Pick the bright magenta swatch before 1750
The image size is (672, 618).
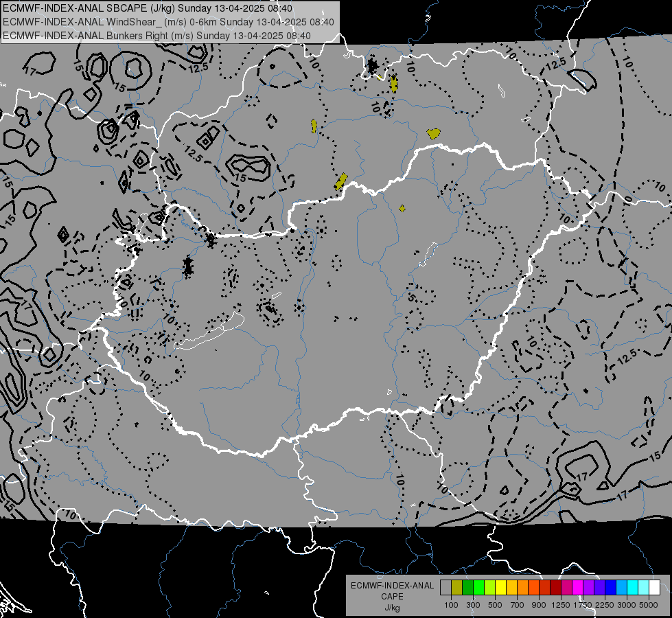pyautogui.click(x=578, y=588)
